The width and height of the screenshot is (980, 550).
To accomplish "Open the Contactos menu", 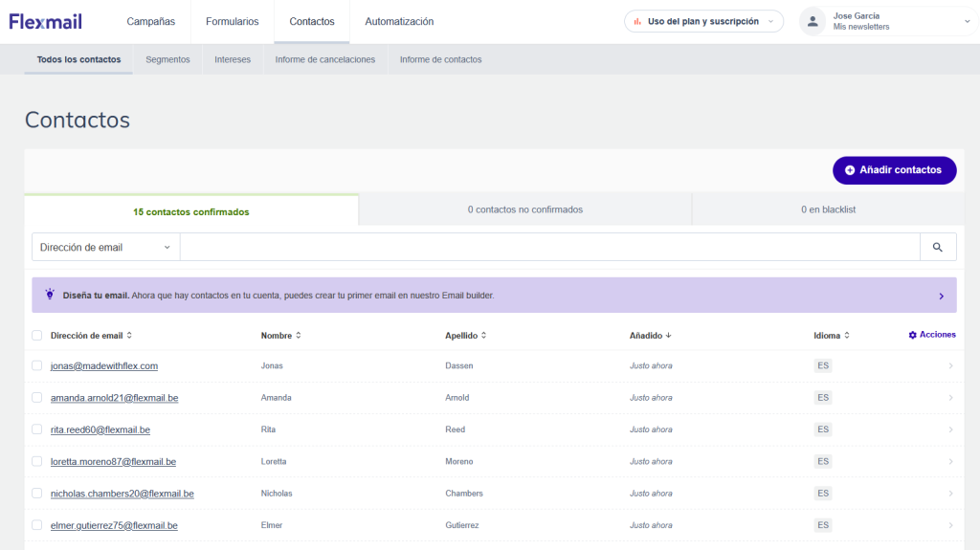I will (x=312, y=21).
